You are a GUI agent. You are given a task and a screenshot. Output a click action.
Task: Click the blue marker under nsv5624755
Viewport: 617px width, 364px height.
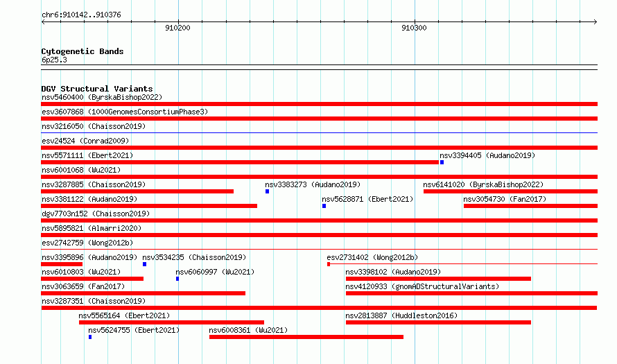coord(90,337)
